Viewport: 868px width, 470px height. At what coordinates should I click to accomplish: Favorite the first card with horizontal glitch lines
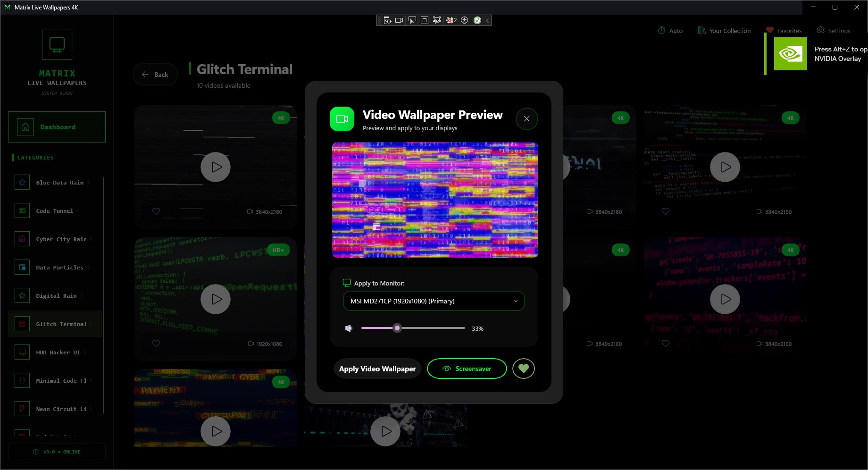pos(156,211)
